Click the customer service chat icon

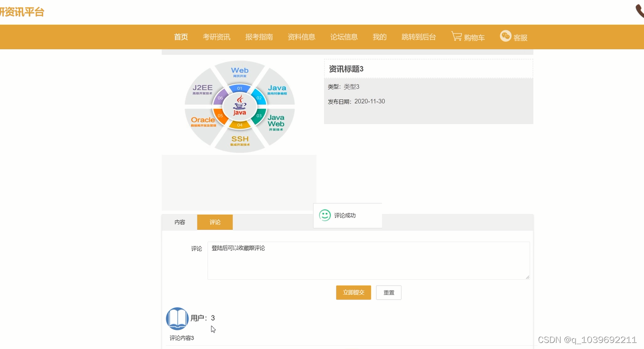click(505, 36)
